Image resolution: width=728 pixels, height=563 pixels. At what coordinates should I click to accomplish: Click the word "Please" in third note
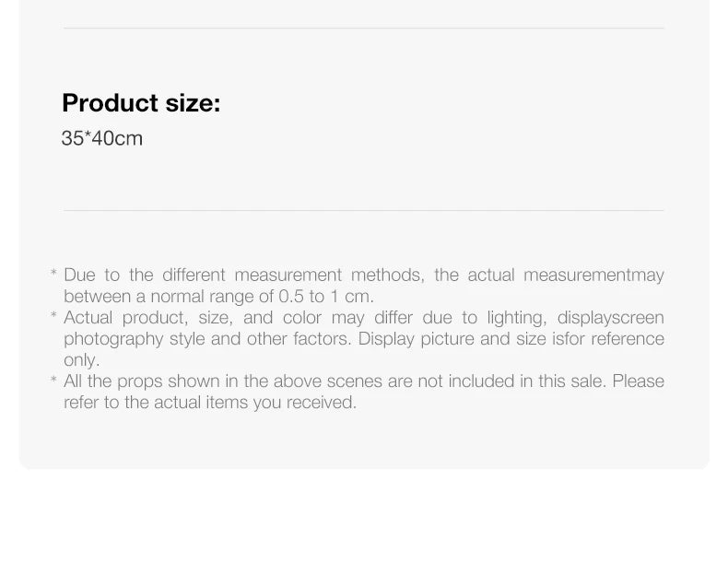638,381
